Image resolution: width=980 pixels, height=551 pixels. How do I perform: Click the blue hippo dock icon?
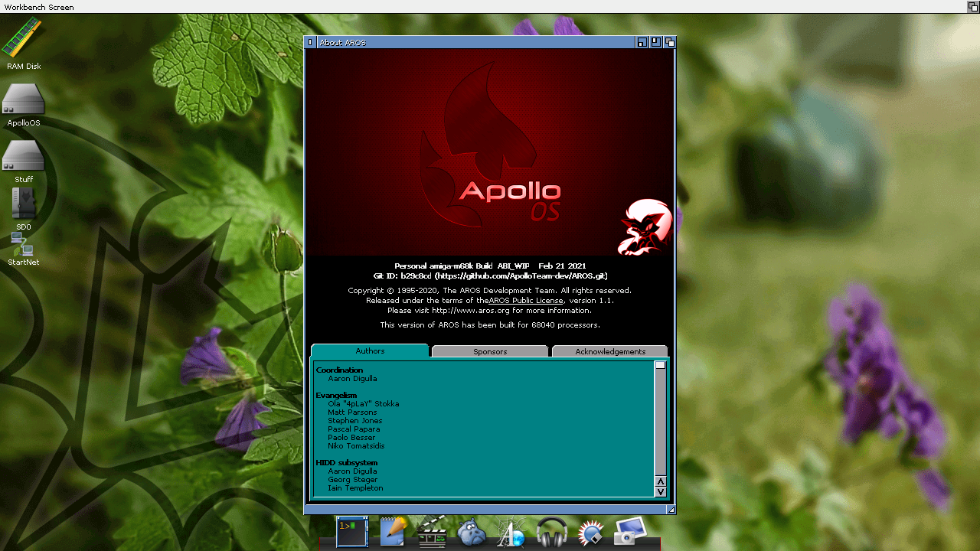click(x=472, y=533)
